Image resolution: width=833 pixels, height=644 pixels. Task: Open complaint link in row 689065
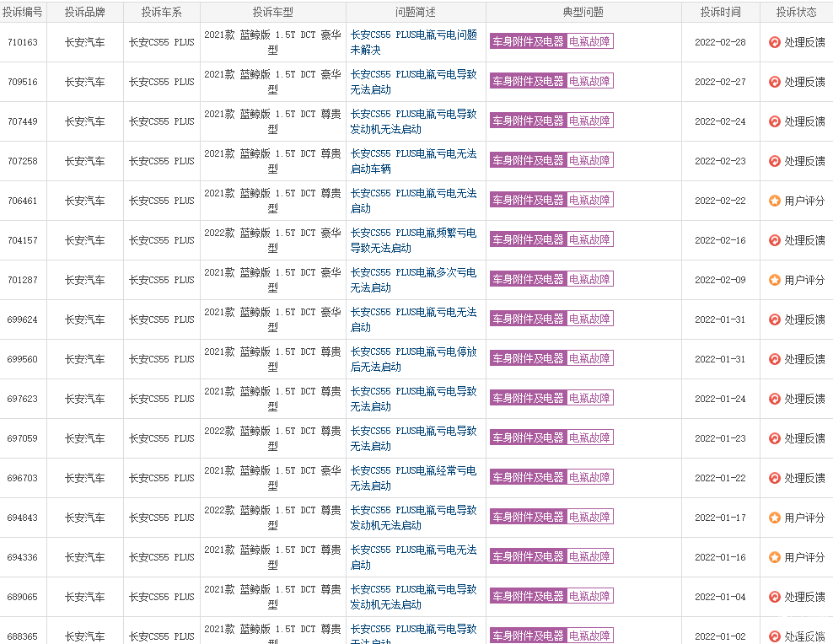(x=414, y=598)
